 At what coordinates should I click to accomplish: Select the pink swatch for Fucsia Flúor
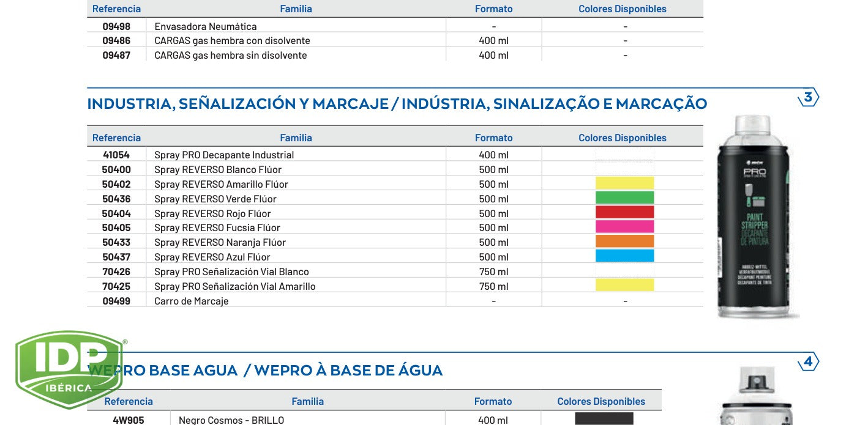[x=624, y=227]
